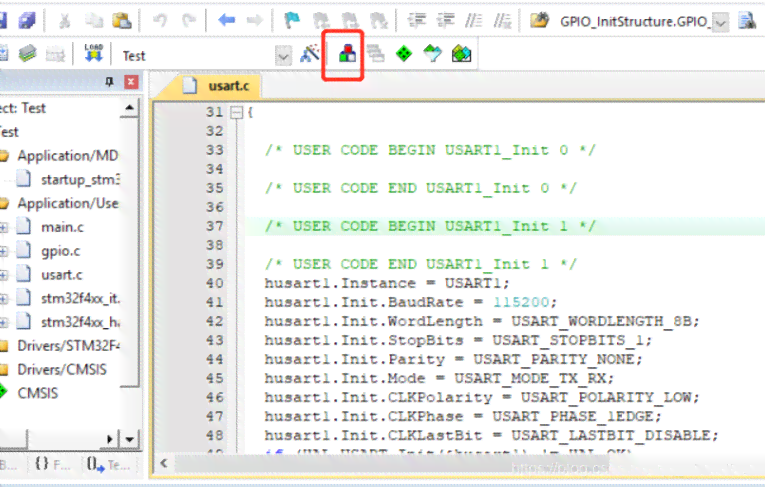Viewport: 765px width, 487px height.
Task: Close the Project panel with the red X
Action: tap(131, 82)
